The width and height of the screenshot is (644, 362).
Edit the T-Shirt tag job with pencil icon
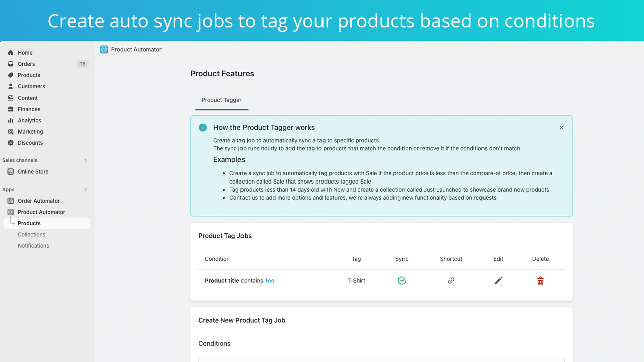point(498,281)
